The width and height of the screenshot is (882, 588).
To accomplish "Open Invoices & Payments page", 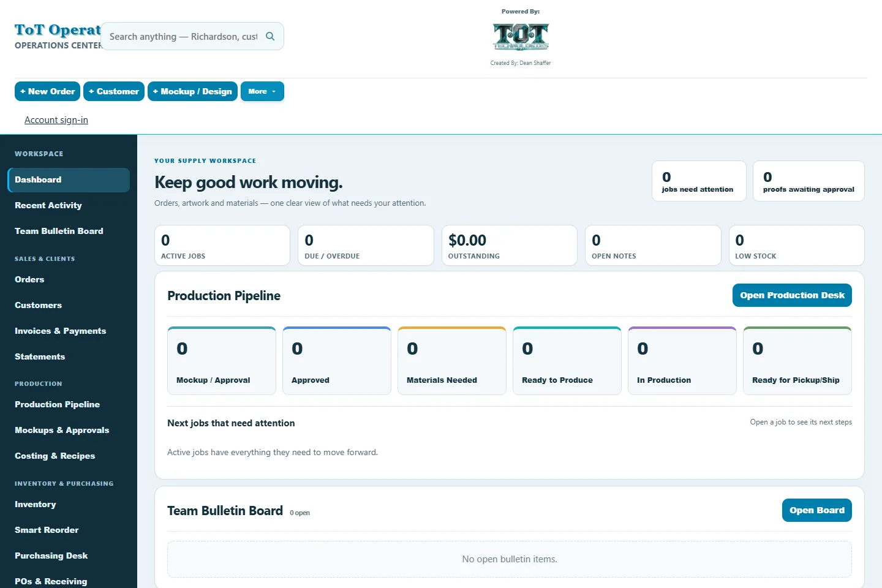I will pyautogui.click(x=69, y=331).
